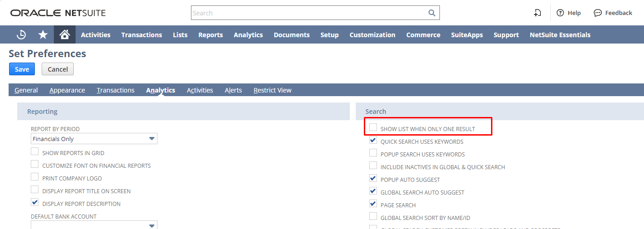The image size is (644, 229).
Task: Click the search magnifier icon
Action: (432, 13)
